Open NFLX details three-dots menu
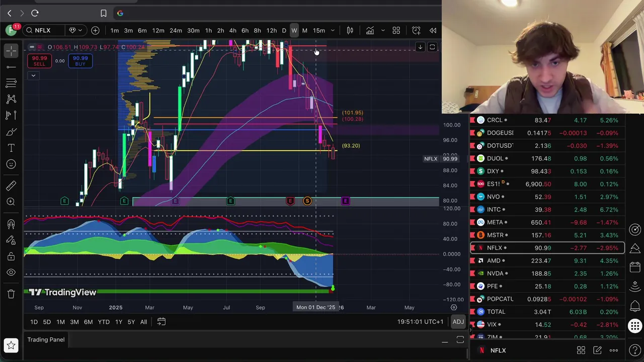The width and height of the screenshot is (644, 362). click(614, 350)
